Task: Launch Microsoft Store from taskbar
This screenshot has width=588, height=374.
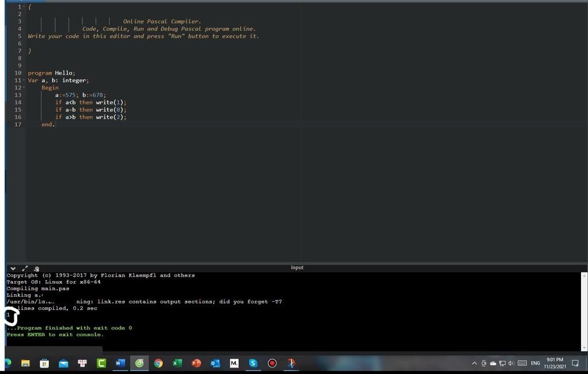Action: (44, 363)
